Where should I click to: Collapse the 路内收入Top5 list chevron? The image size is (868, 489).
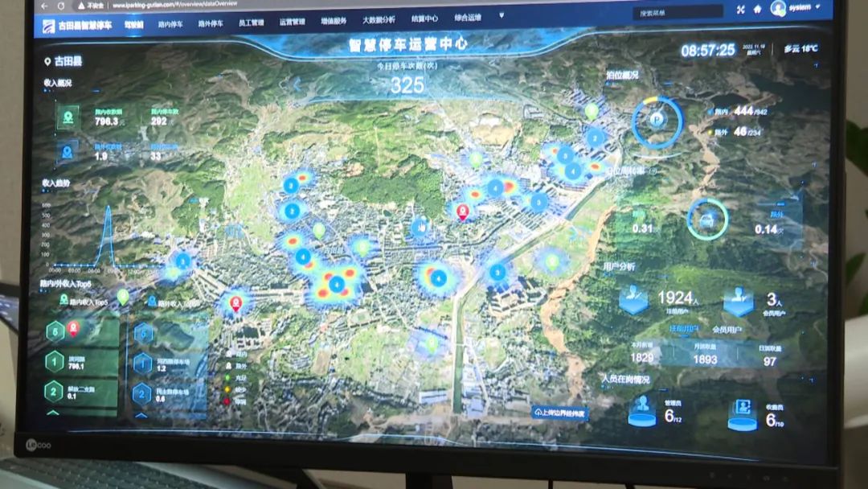(53, 413)
